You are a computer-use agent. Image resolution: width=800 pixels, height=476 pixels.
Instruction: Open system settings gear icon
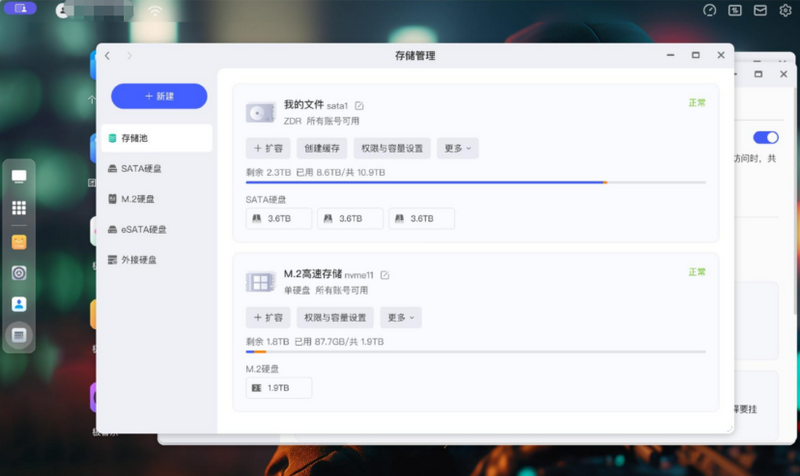[x=786, y=10]
